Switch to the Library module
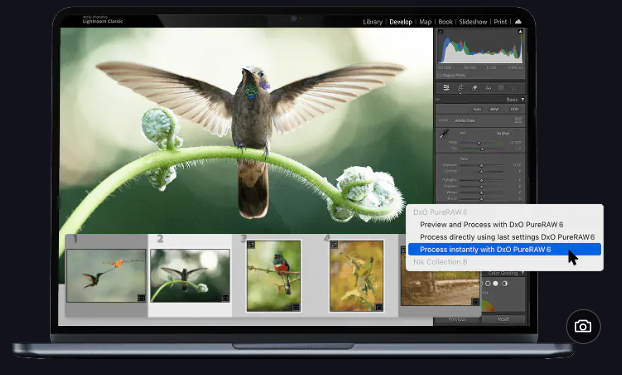The width and height of the screenshot is (622, 375). (372, 22)
